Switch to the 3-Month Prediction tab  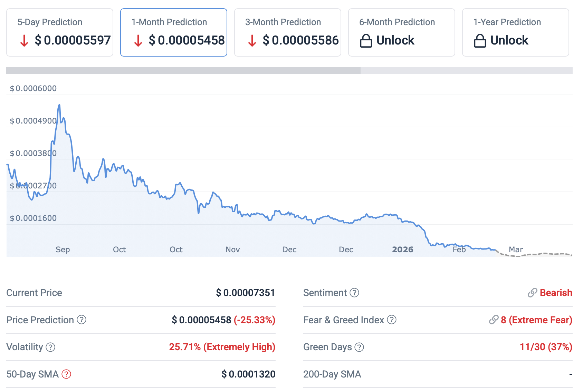point(288,32)
